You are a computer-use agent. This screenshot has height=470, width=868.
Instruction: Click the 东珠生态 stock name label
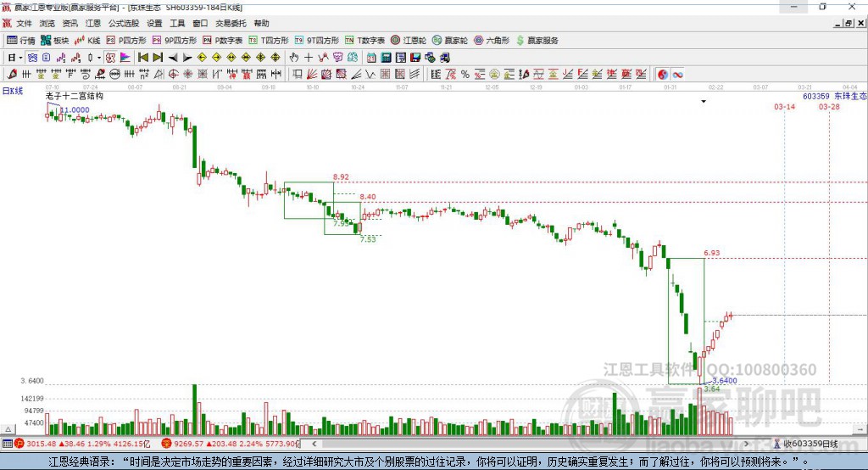click(x=850, y=97)
